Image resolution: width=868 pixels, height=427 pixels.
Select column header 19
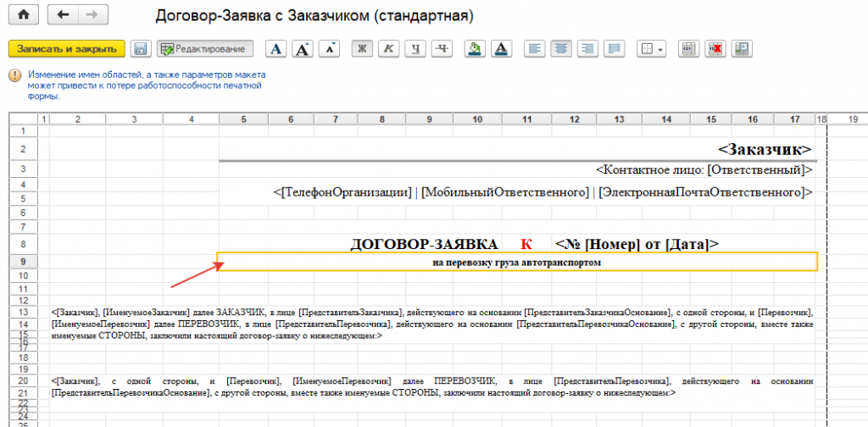853,119
